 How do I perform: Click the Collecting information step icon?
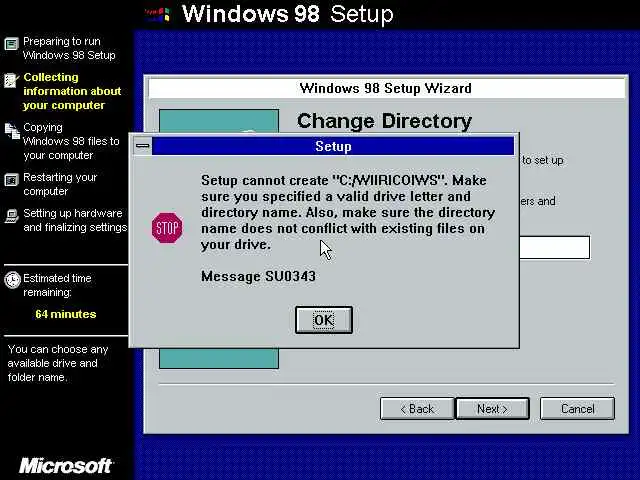[11, 80]
